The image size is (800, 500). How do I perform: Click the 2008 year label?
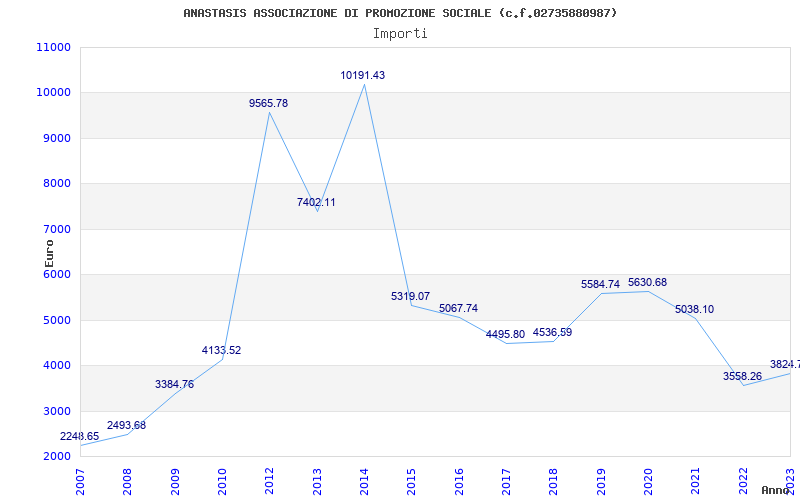(x=128, y=482)
